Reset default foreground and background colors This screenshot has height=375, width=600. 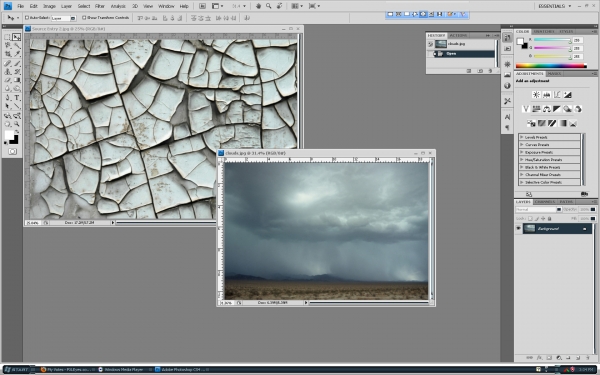(x=6, y=143)
